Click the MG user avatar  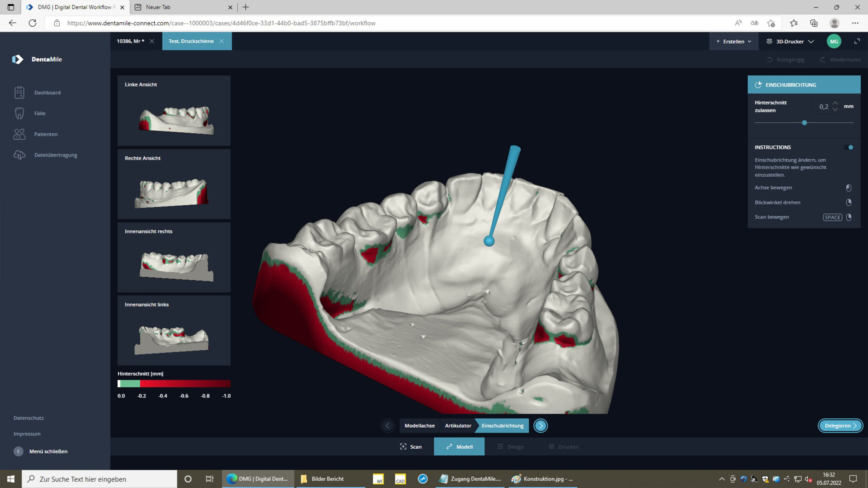834,41
